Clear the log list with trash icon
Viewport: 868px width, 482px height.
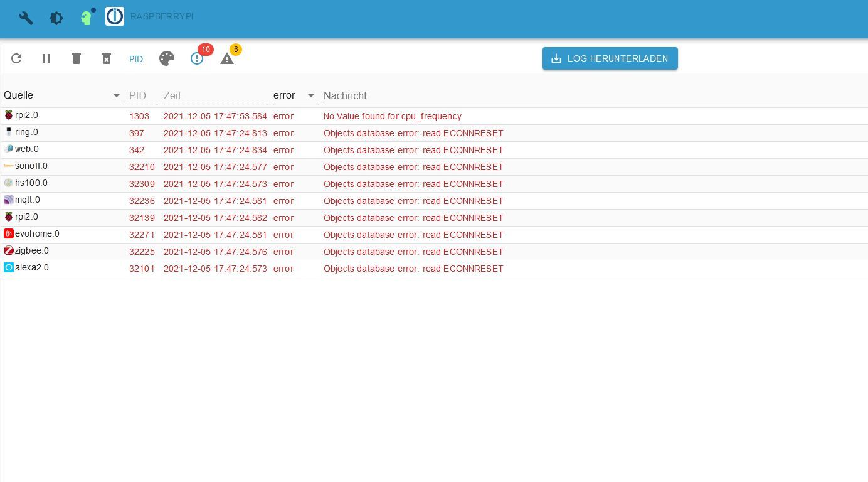click(x=77, y=58)
